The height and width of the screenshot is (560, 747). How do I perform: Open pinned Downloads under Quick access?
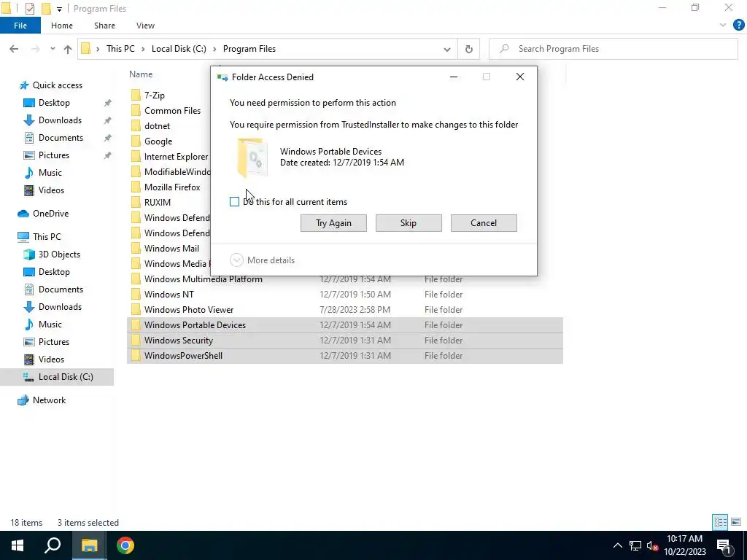(60, 120)
